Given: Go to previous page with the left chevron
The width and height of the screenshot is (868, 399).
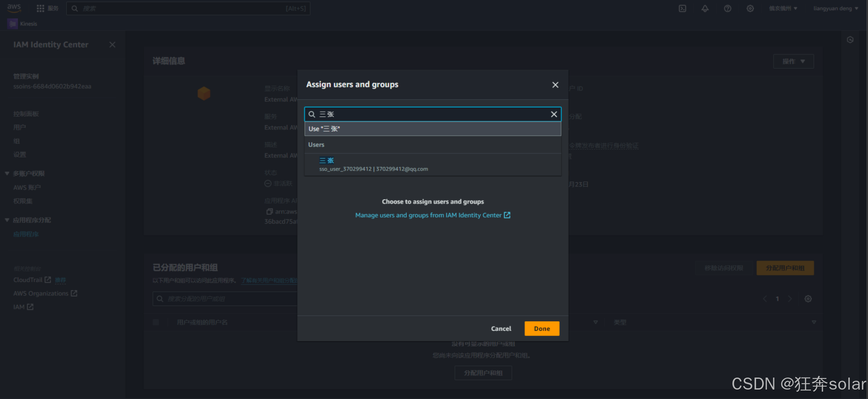Looking at the screenshot, I should pyautogui.click(x=765, y=299).
